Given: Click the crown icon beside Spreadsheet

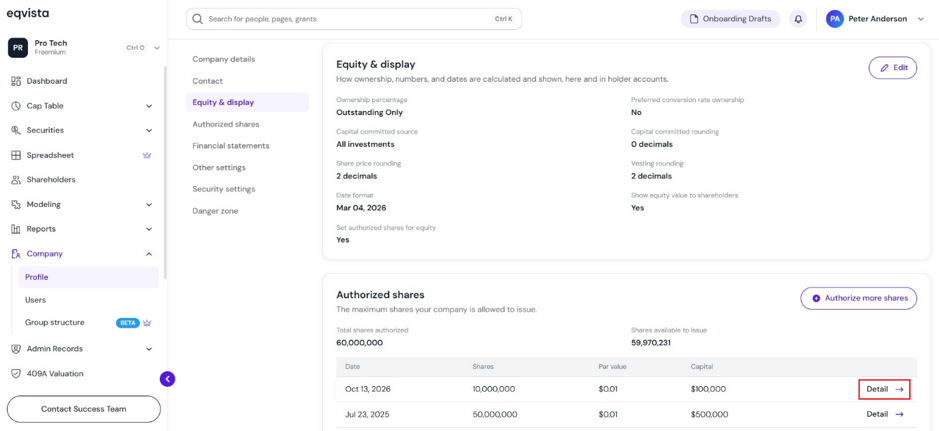Looking at the screenshot, I should pos(147,155).
